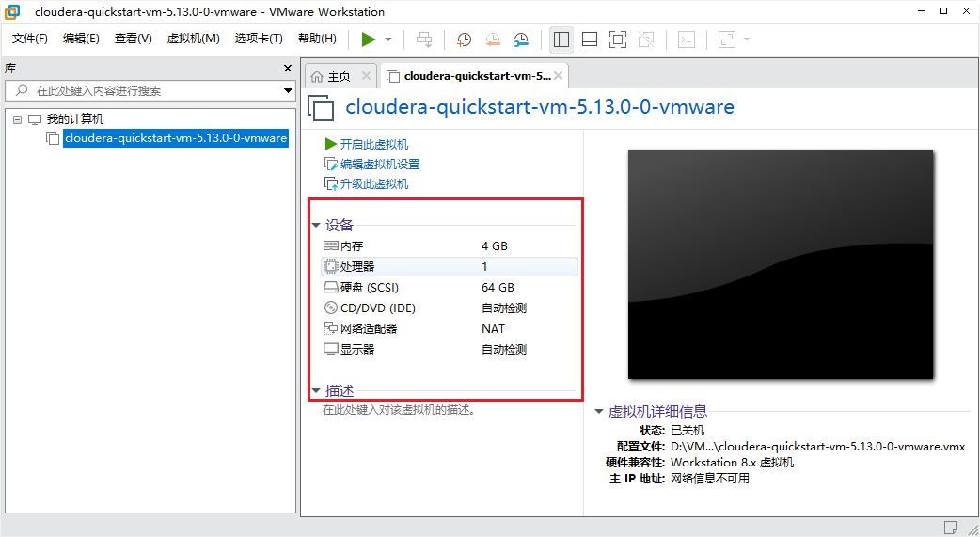Select cloudera-quickstart VM in library tree

176,138
